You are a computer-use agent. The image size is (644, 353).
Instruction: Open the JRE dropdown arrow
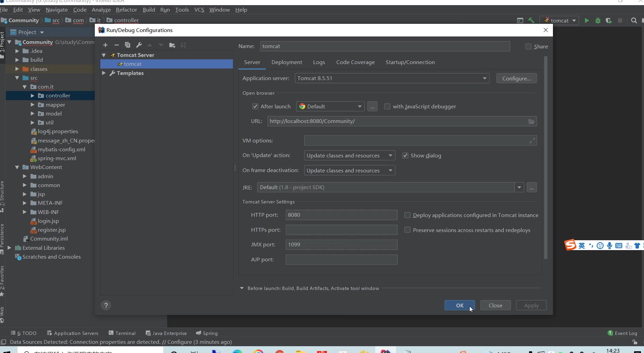(519, 187)
